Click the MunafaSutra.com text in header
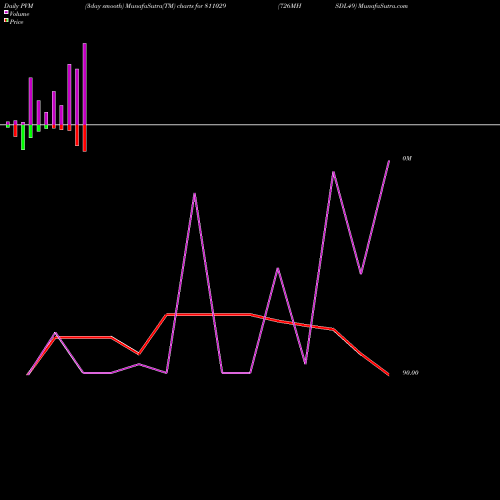 [383, 6]
